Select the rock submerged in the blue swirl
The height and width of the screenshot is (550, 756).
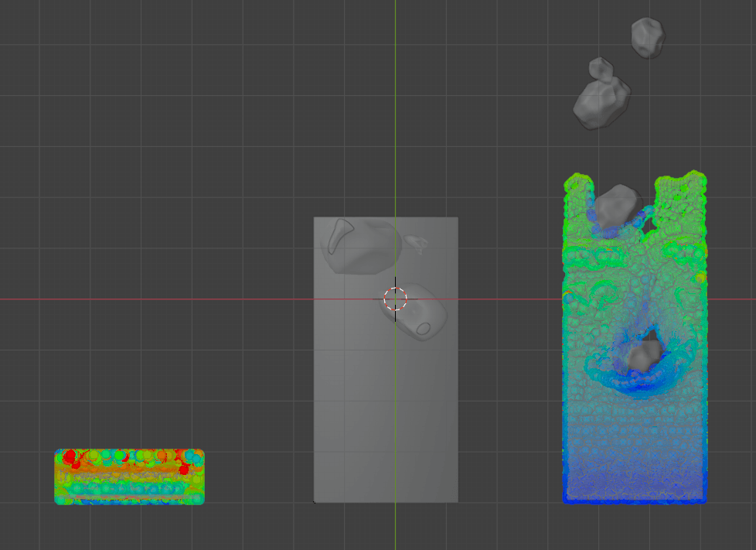click(x=645, y=356)
